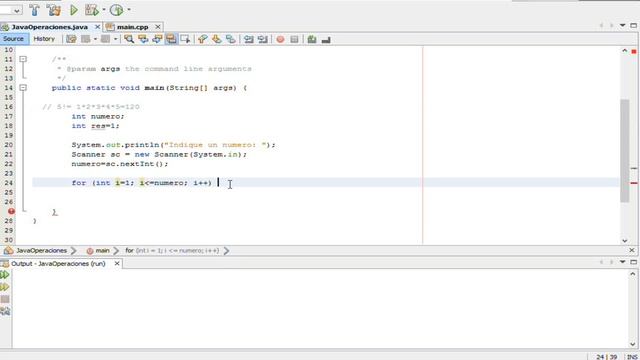
Task: Expand arrow after for loop breadcrumb
Action: pyautogui.click(x=227, y=251)
